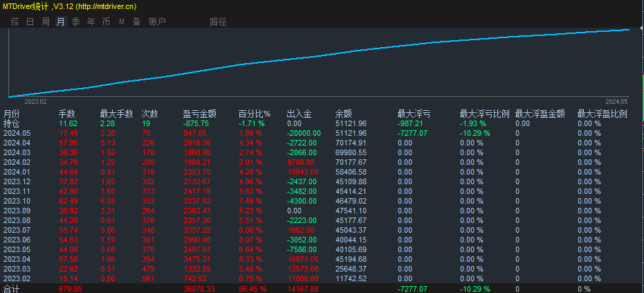
Task: Click the 561 trade count cell
Action: 148,278
